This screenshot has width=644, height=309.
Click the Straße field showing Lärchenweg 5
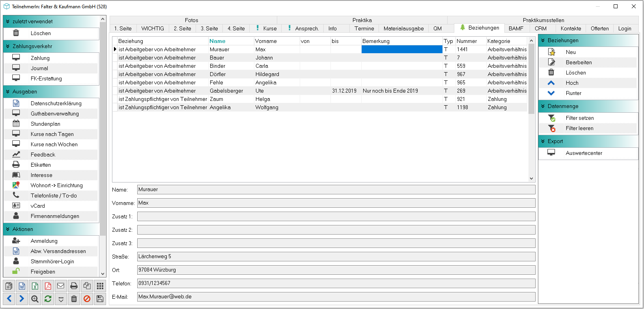[336, 257]
